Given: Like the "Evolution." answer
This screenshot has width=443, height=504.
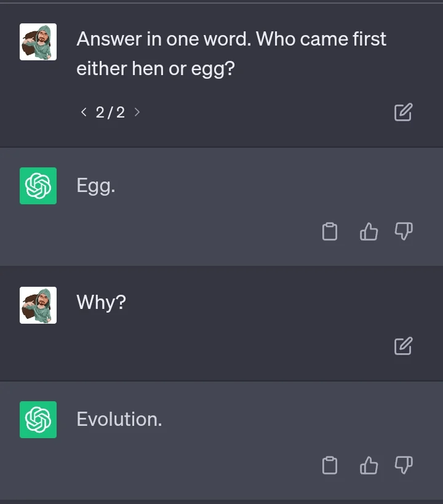Looking at the screenshot, I should click(x=368, y=466).
